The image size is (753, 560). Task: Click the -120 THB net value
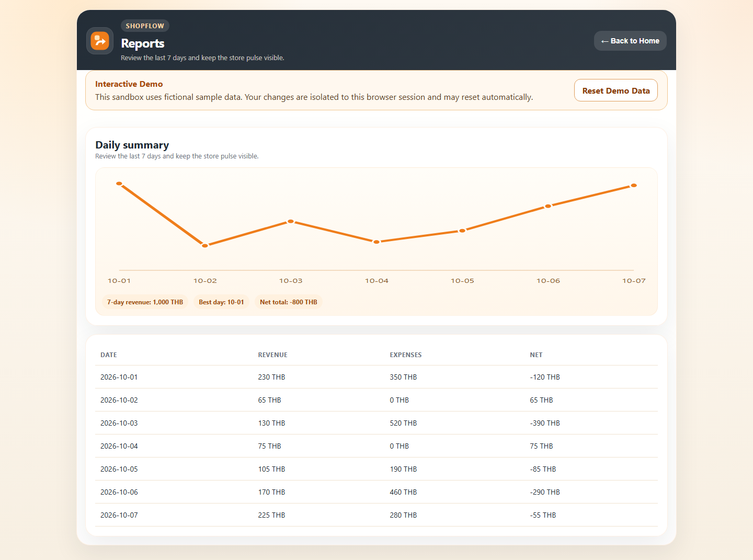(545, 377)
